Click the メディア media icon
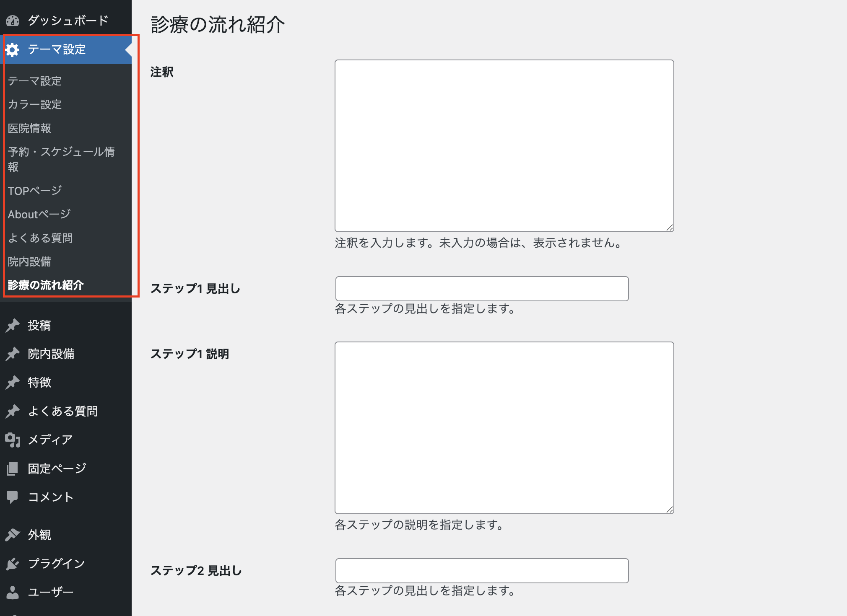847x616 pixels. pos(13,440)
